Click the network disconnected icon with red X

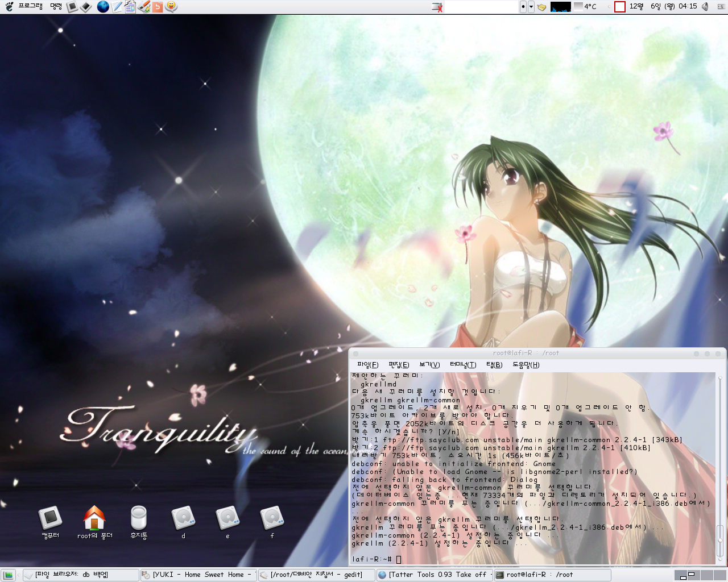click(437, 7)
